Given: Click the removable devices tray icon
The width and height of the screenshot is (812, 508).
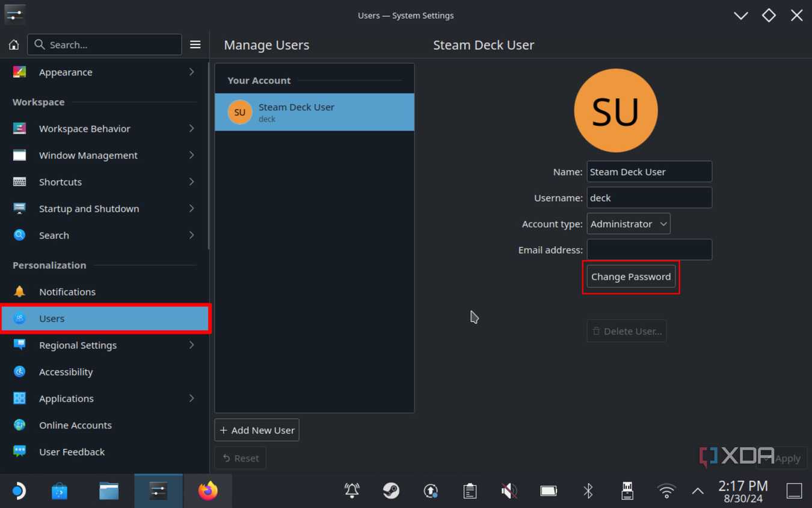Looking at the screenshot, I should pos(627,491).
